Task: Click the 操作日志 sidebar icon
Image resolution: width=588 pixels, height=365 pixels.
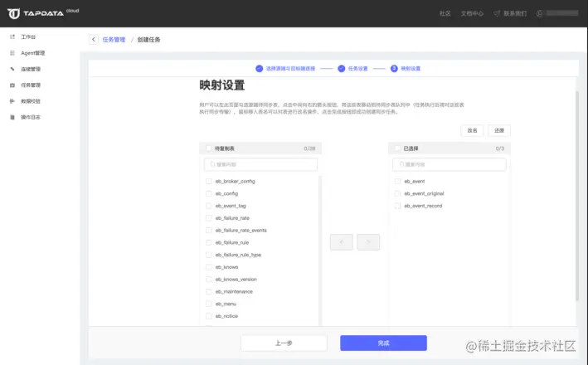Action: pos(12,117)
